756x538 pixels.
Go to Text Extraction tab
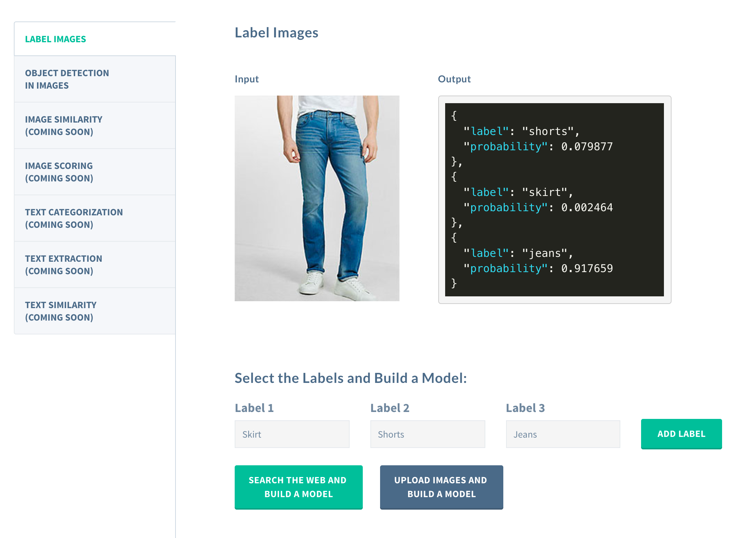(x=63, y=265)
